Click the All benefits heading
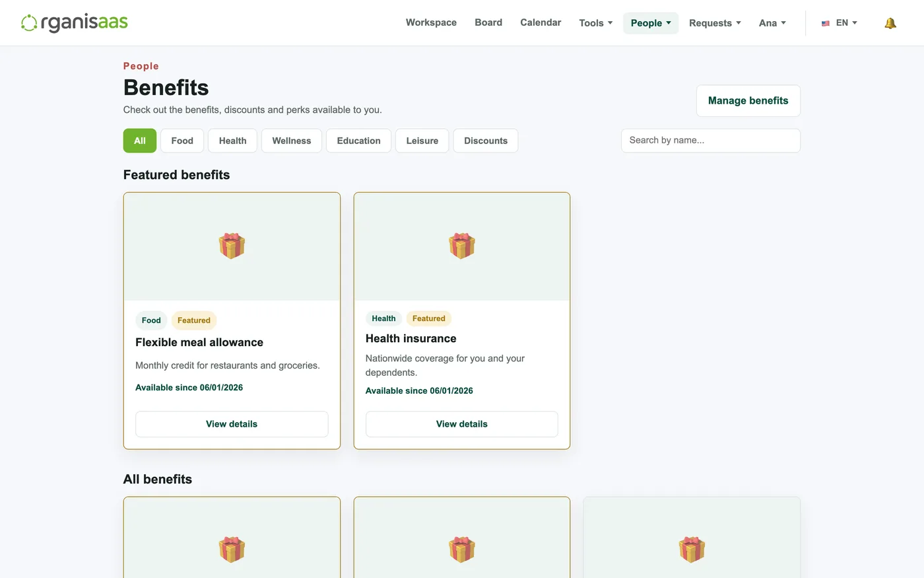 tap(158, 480)
